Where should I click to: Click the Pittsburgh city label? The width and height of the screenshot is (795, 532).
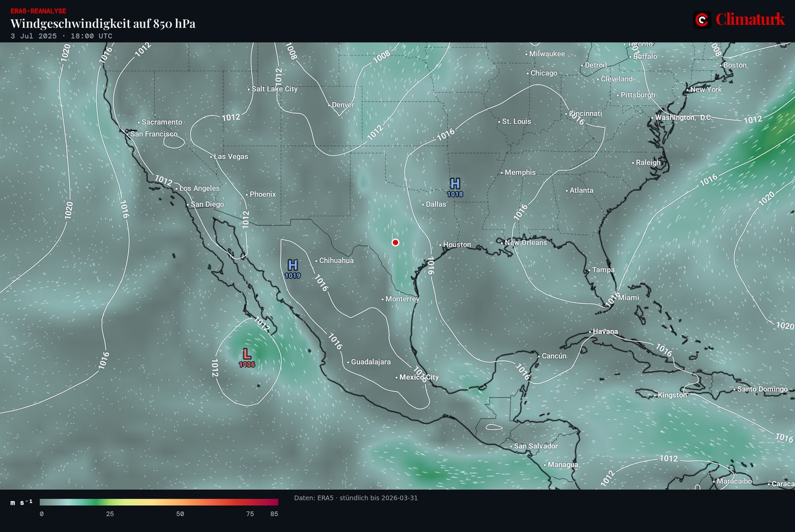click(x=638, y=95)
